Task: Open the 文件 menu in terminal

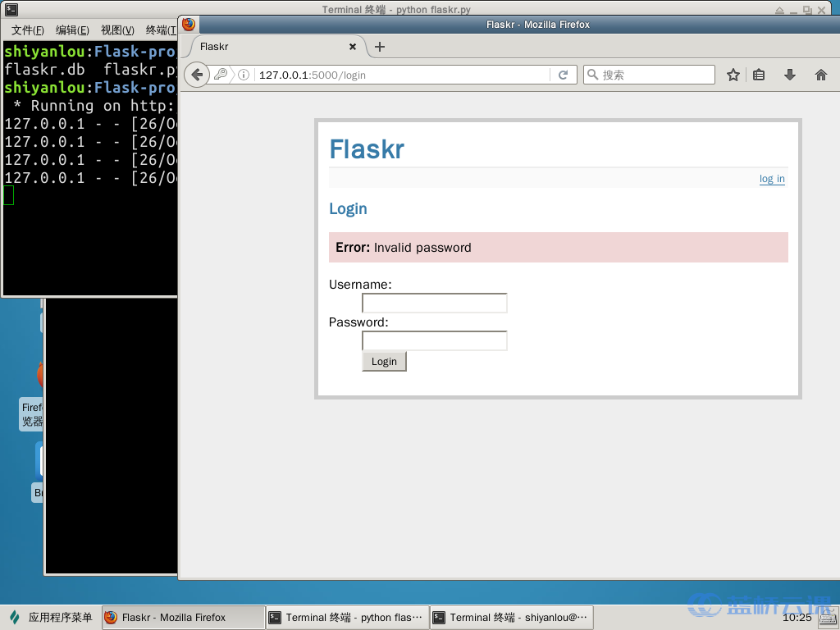Action: click(27, 30)
